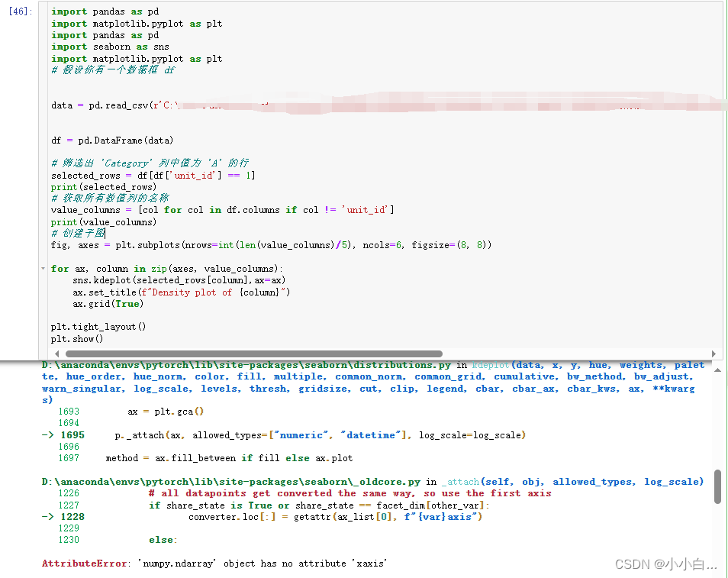
Task: Click the comment # 创建子图
Action: pos(75,233)
